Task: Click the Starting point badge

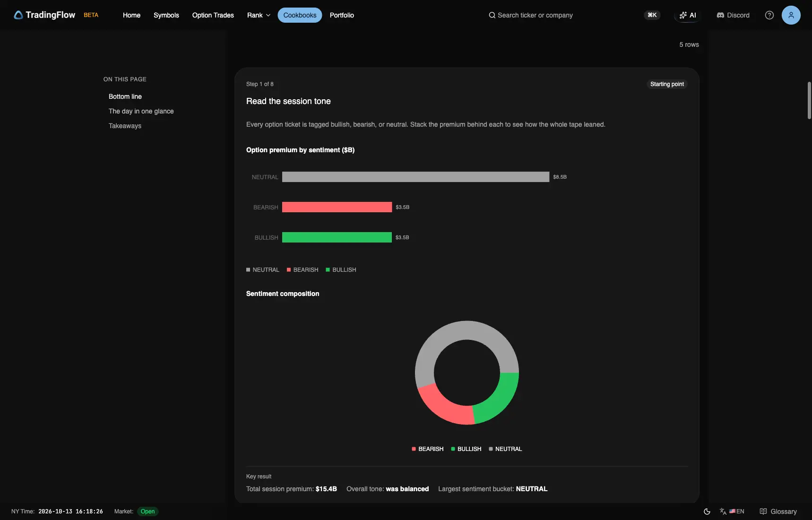Action: coord(667,84)
